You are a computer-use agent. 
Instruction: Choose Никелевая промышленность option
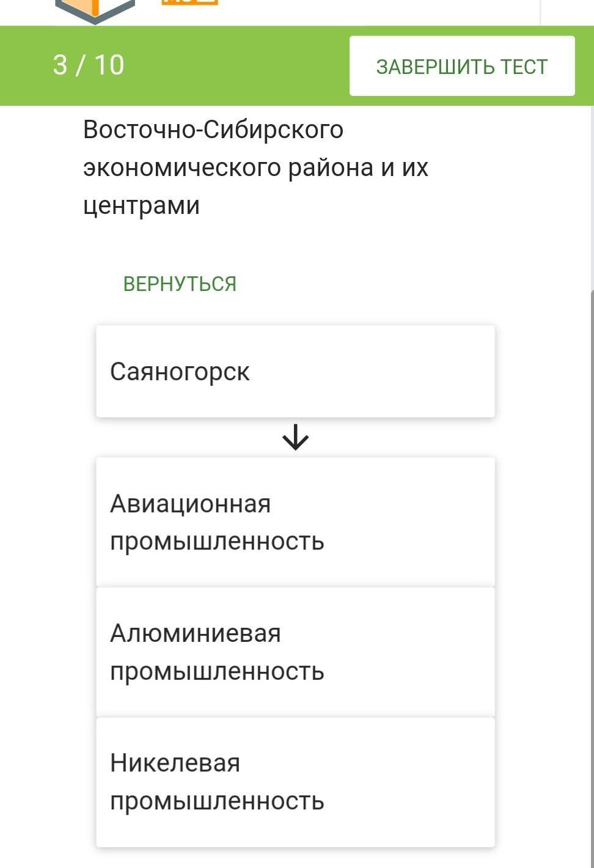tap(295, 782)
